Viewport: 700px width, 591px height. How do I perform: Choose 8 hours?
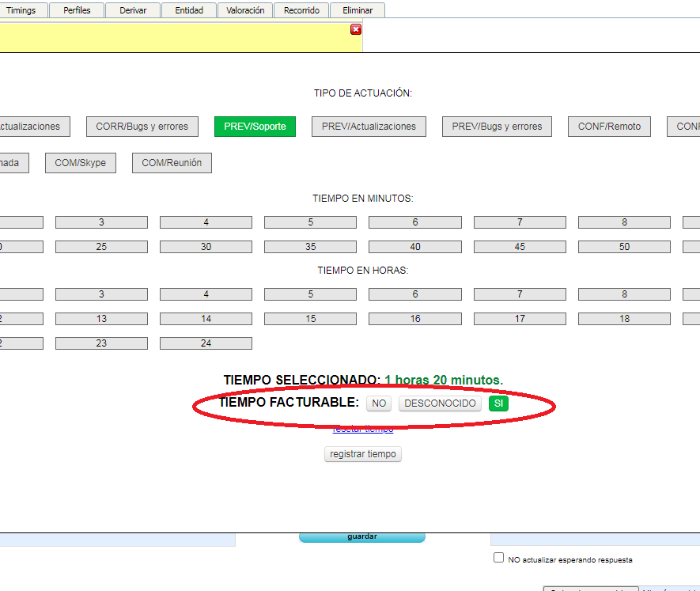pos(625,294)
